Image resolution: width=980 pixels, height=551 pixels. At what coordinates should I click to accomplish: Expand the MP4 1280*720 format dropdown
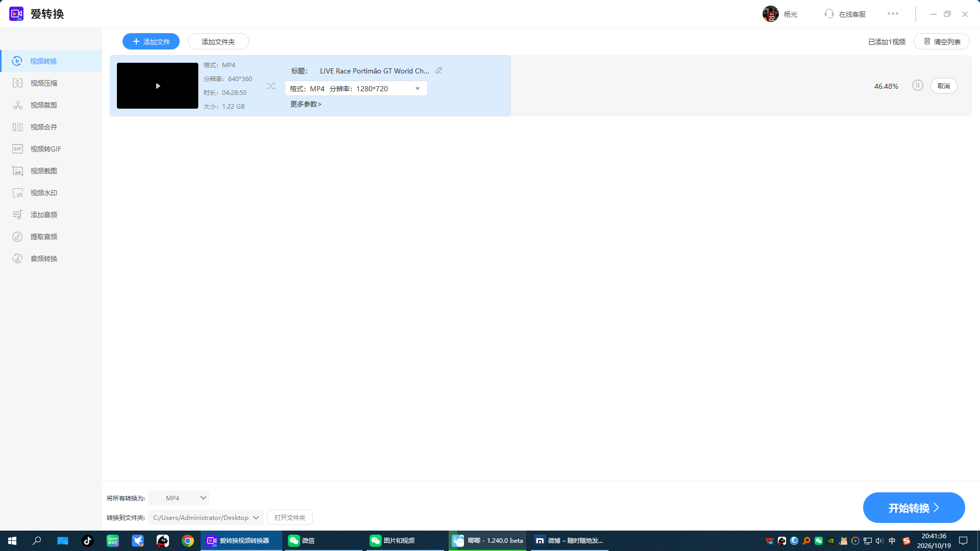pos(356,89)
